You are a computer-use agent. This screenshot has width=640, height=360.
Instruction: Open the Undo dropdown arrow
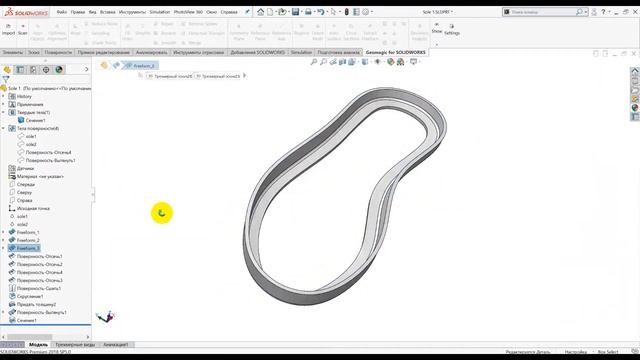pos(327,12)
